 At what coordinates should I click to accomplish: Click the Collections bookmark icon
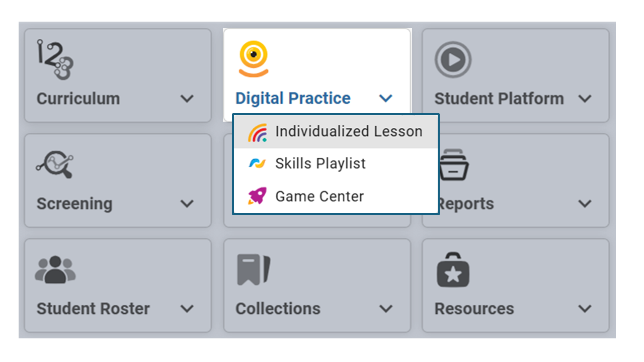pyautogui.click(x=254, y=269)
